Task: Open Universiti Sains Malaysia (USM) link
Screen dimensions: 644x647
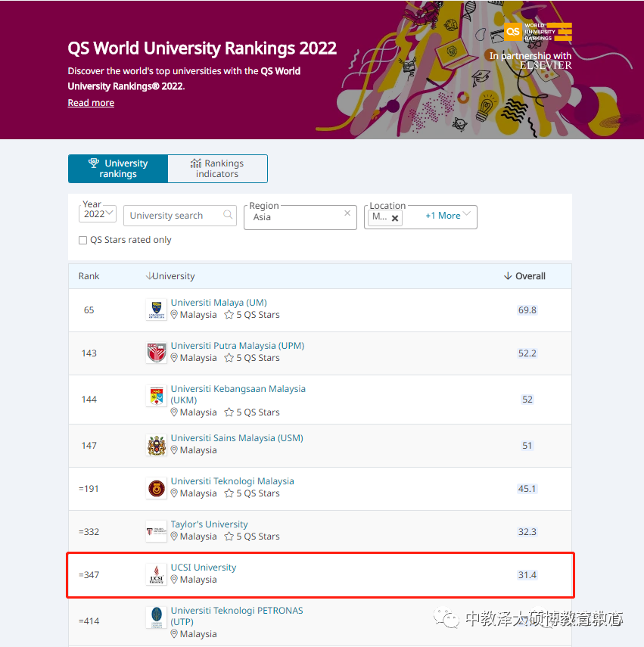Action: point(237,438)
